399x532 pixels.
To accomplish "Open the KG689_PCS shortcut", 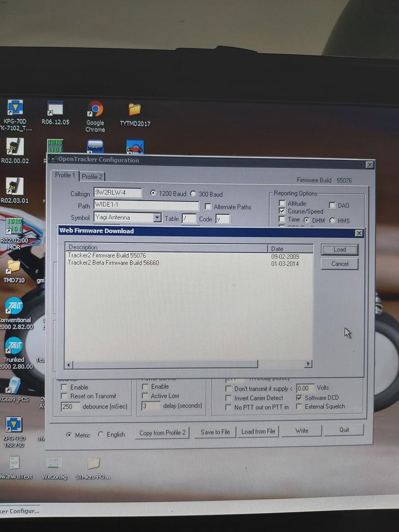I will (14, 389).
